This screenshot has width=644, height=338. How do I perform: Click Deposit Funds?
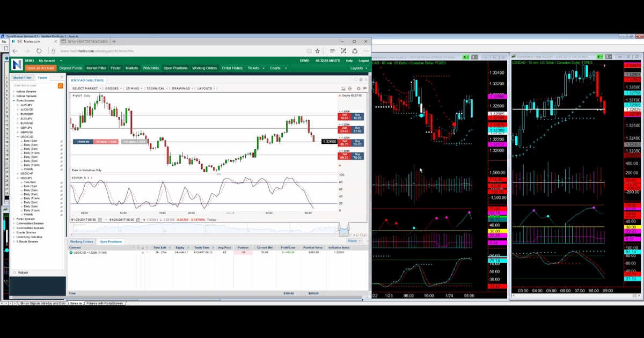coord(71,68)
